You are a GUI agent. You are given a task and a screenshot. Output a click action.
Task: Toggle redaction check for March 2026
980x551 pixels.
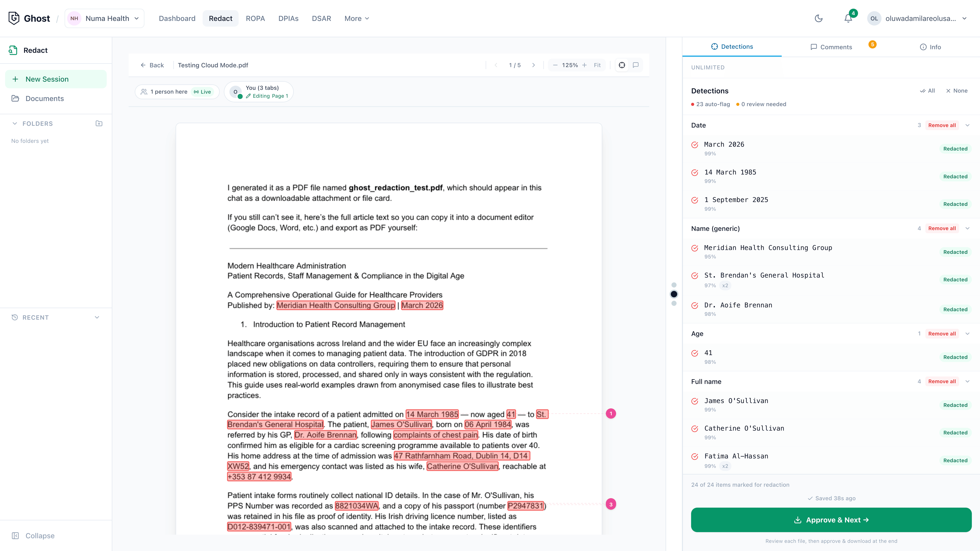tap(695, 145)
